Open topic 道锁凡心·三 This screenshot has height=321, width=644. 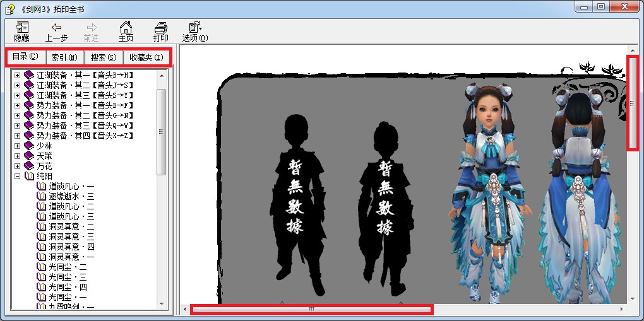coord(71,216)
